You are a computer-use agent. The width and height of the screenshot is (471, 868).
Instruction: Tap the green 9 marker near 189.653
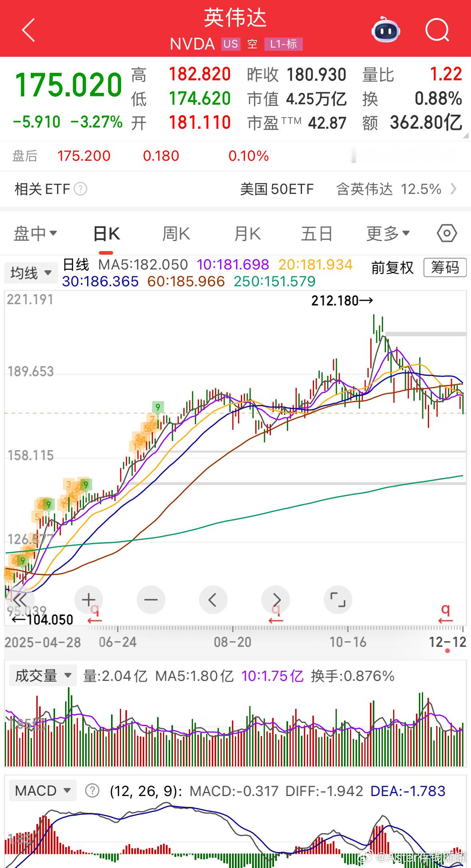[158, 407]
